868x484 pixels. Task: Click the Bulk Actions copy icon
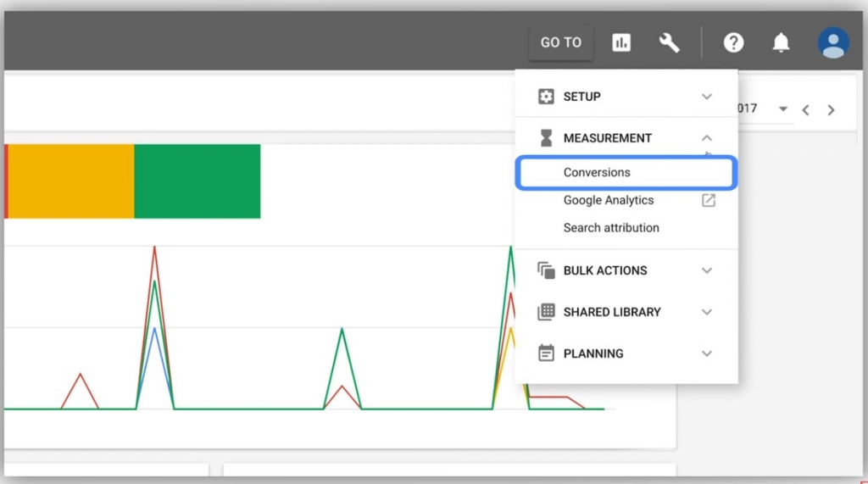tap(546, 270)
